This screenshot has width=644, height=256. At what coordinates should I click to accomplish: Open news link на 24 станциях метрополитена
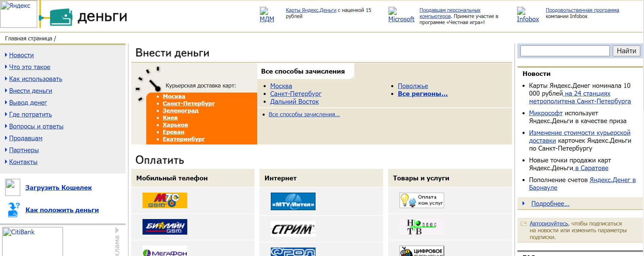[x=580, y=97]
